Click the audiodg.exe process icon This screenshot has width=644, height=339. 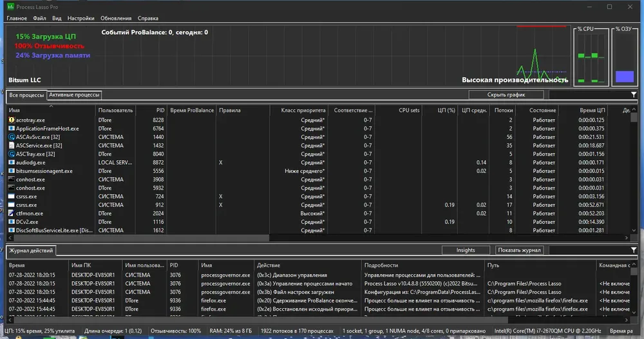(x=12, y=163)
